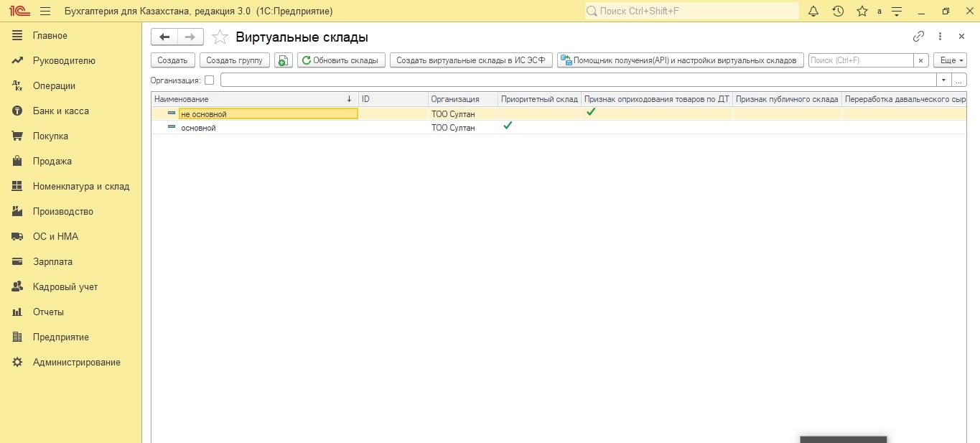Viewport: 980px width, 443px height.
Task: Add Виртуальные склады page to favorites
Action: pyautogui.click(x=220, y=37)
